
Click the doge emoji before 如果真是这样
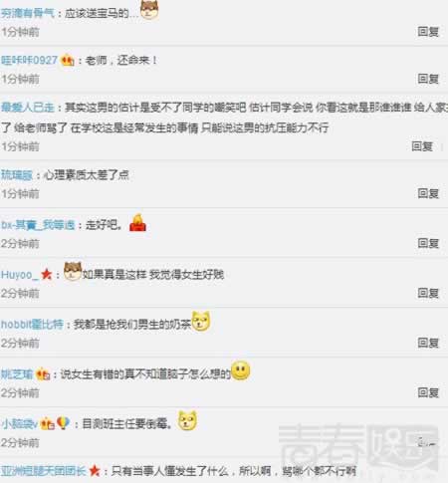(x=73, y=271)
